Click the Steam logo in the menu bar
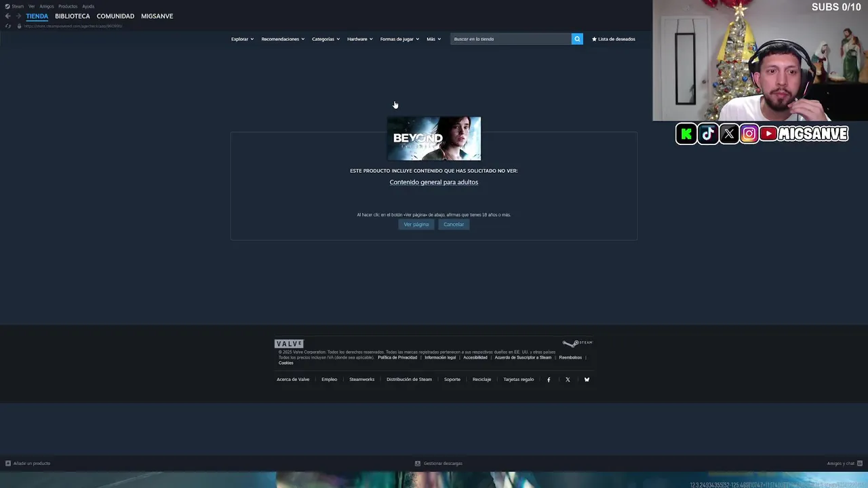 point(7,6)
